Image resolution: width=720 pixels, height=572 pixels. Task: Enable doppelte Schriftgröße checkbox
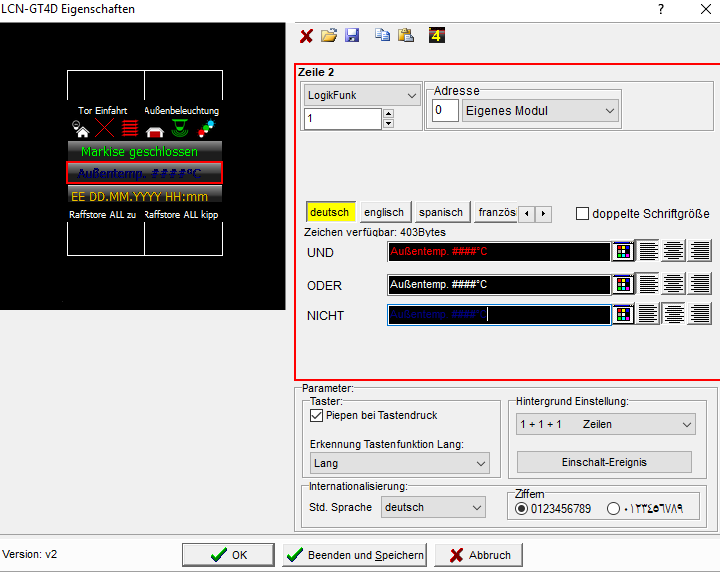coord(584,213)
